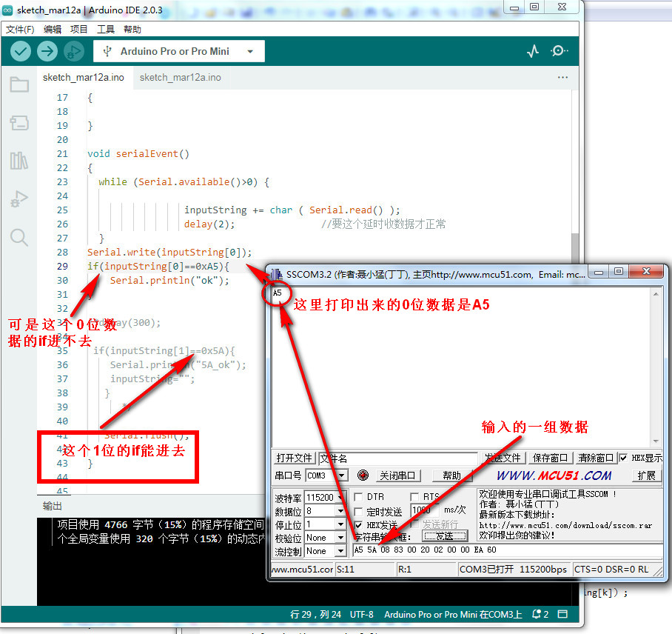Click the 帮助 button in SSCOM
The width and height of the screenshot is (672, 634).
click(451, 475)
